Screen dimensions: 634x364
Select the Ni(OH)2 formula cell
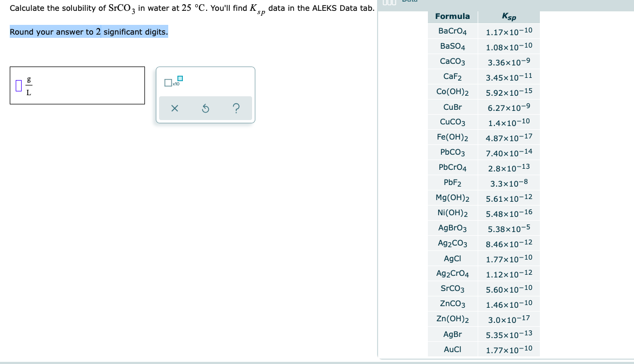pyautogui.click(x=452, y=213)
